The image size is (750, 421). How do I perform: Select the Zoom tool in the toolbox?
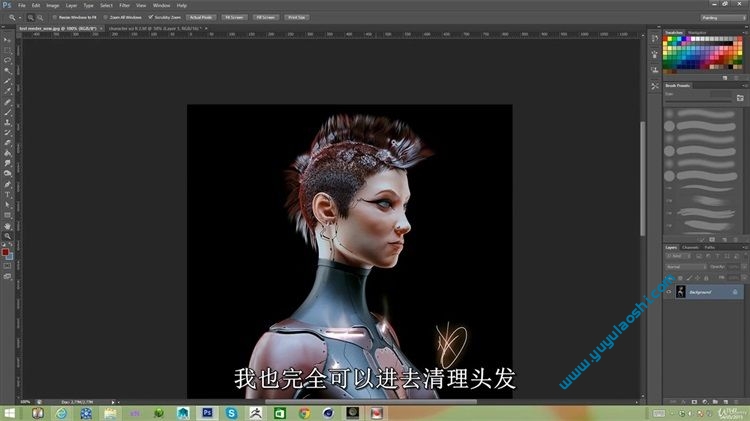point(7,236)
